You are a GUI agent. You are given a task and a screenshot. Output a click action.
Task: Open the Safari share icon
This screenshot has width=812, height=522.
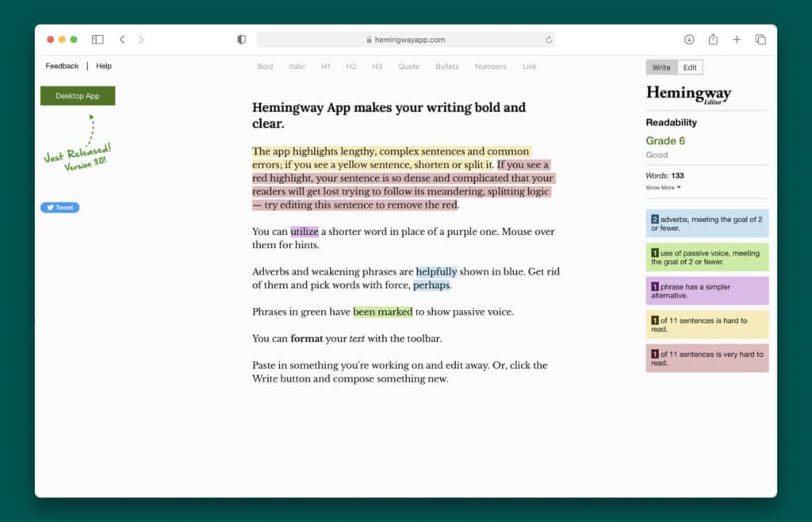point(713,39)
